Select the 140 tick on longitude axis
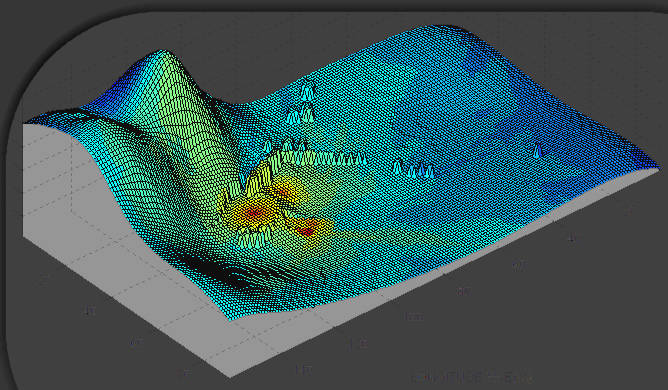This screenshot has width=668, height=390. click(303, 370)
